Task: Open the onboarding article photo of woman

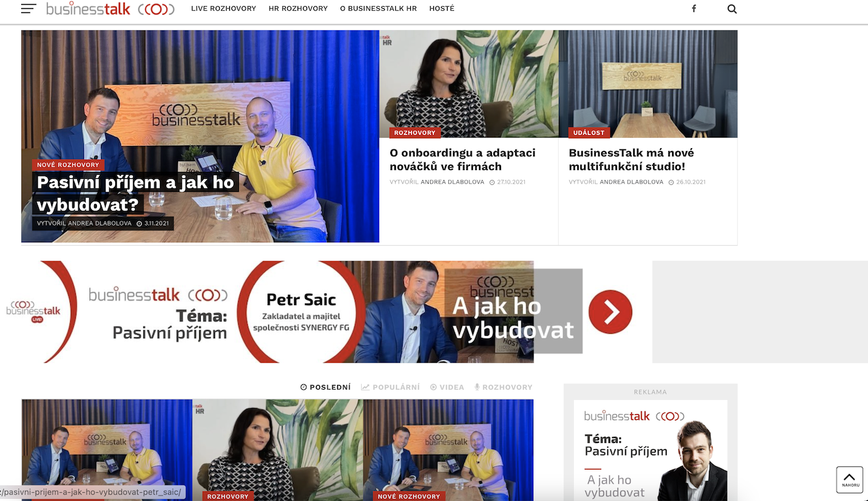Action: click(x=469, y=83)
